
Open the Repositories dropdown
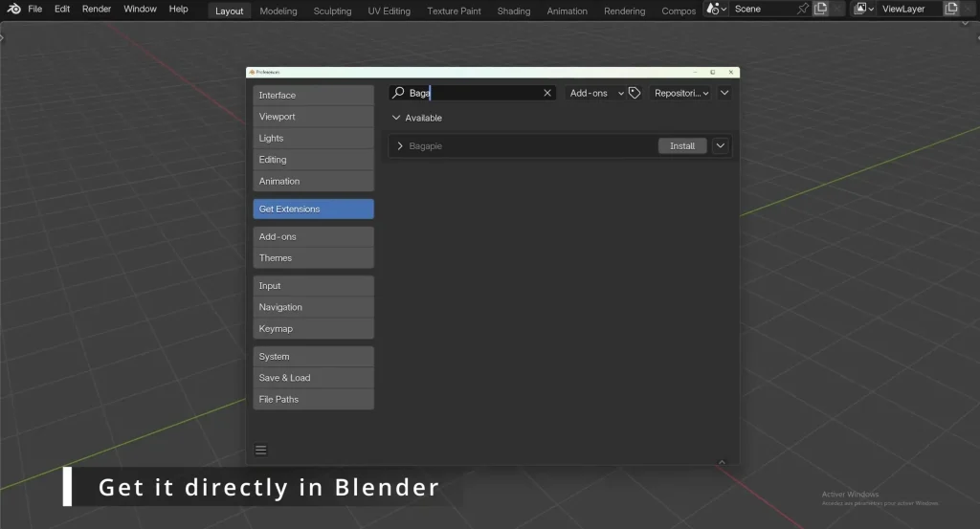[680, 93]
